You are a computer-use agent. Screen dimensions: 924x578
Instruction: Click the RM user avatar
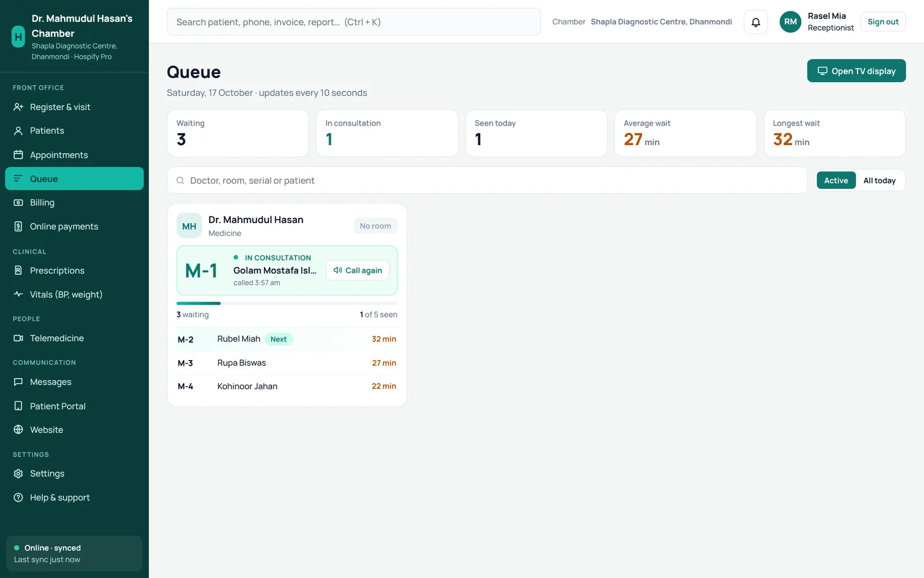[x=790, y=22]
